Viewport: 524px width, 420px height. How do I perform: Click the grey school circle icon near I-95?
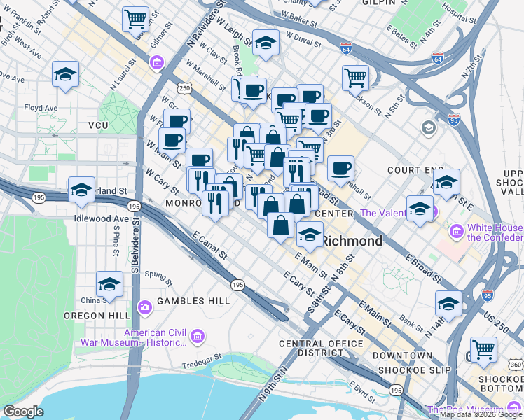429,127
